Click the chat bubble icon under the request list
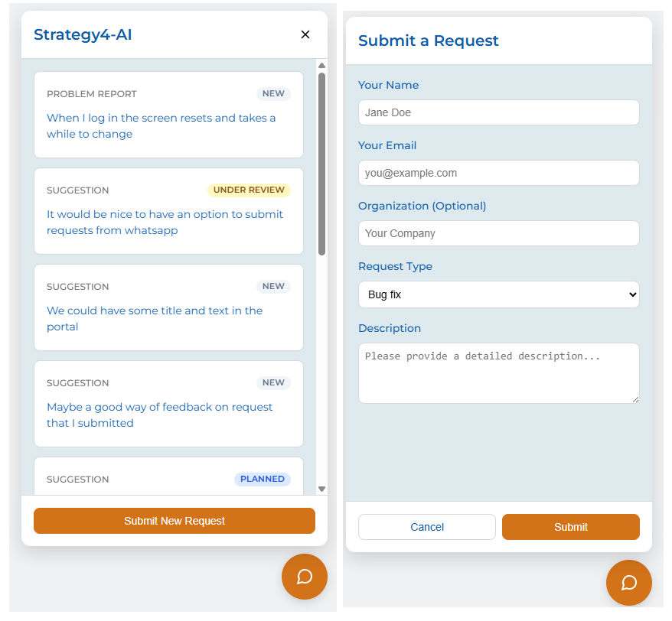 (304, 576)
